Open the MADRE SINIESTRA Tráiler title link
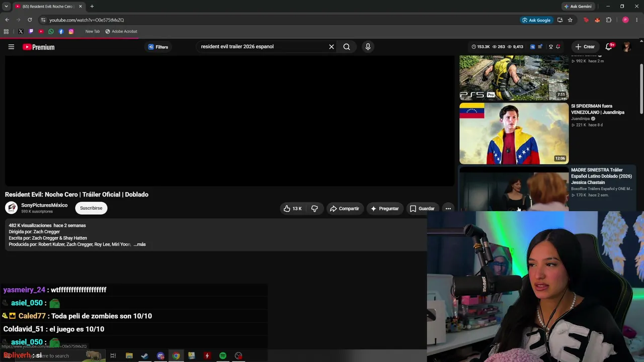The width and height of the screenshot is (644, 362). (x=601, y=176)
